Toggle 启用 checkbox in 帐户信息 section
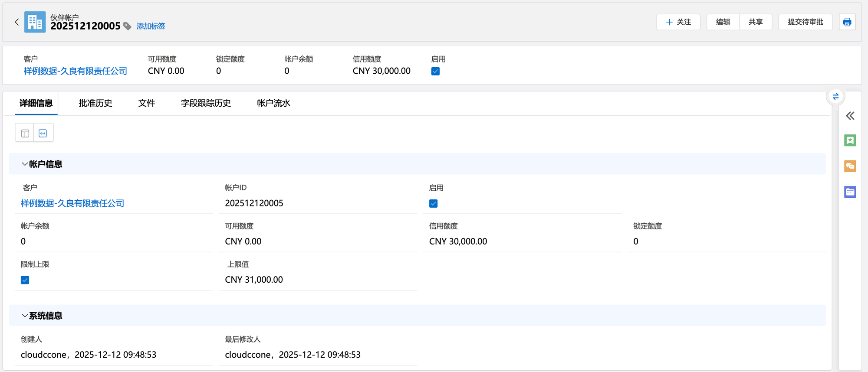 click(433, 204)
